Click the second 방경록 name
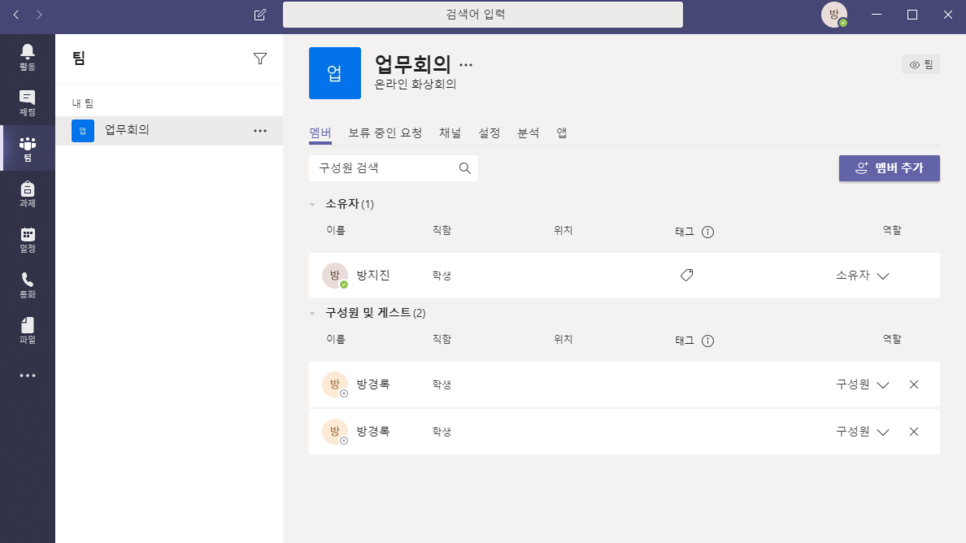The image size is (966, 543). (x=373, y=431)
